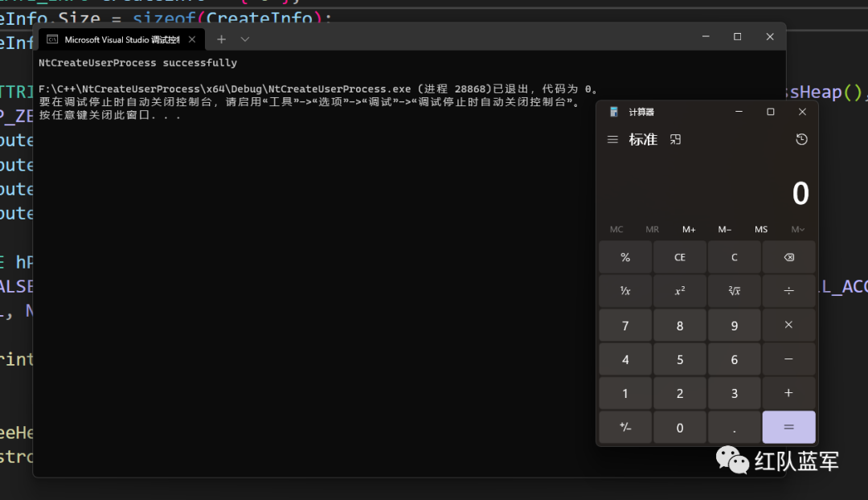The height and width of the screenshot is (500, 868).
Task: Select the Microsoft Visual Studio debug console tab
Action: click(x=121, y=39)
